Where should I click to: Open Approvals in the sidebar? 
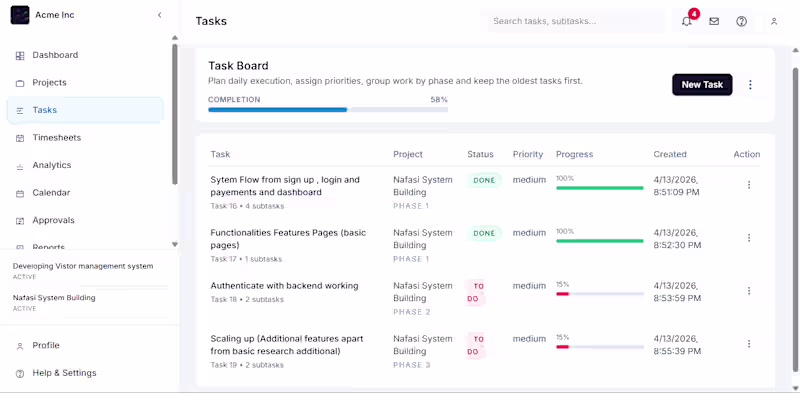pyautogui.click(x=85, y=220)
